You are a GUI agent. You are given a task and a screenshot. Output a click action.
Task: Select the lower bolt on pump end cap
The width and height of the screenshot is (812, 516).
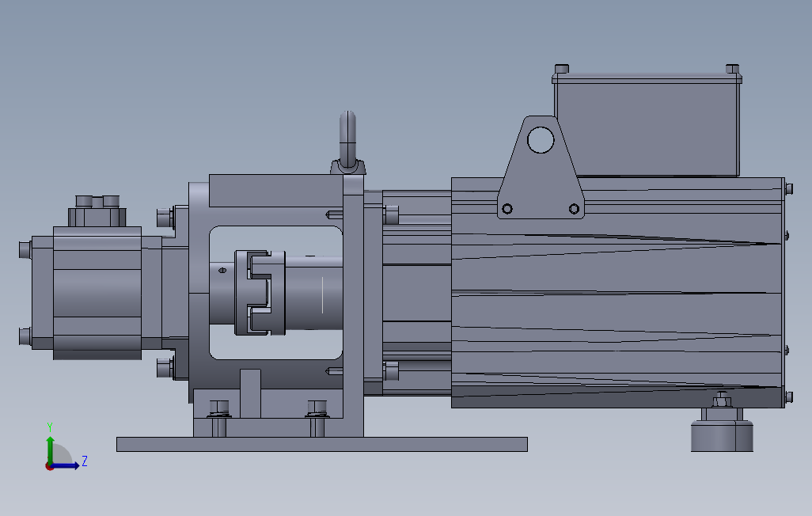(x=25, y=336)
